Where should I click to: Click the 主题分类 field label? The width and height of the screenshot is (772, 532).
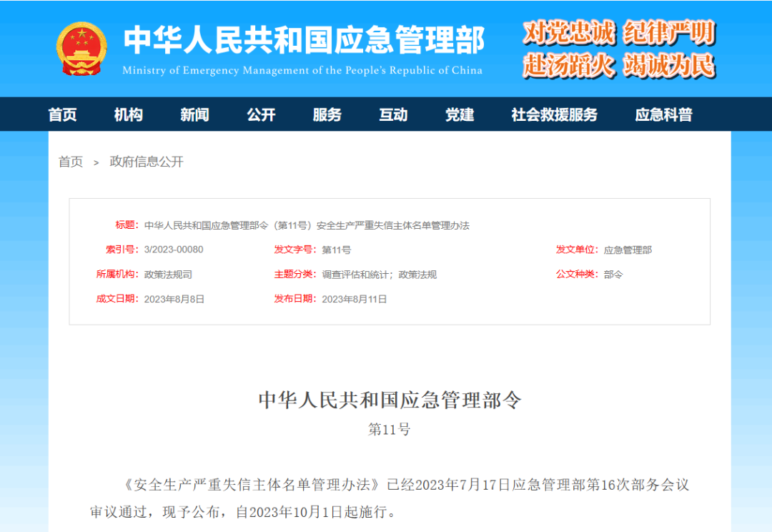point(295,275)
